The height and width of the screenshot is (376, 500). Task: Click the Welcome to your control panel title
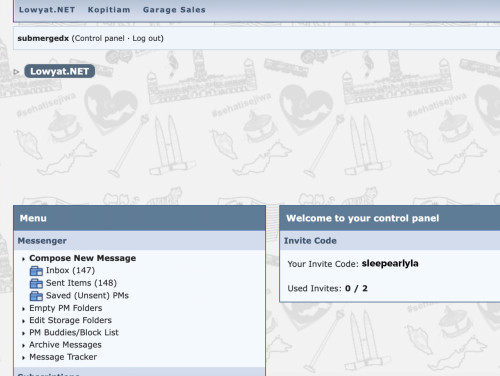coord(363,218)
